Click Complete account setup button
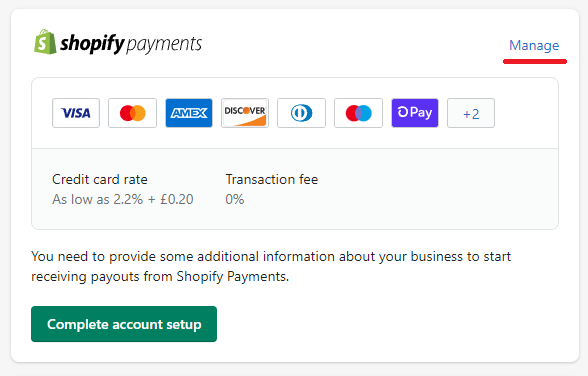 point(124,324)
